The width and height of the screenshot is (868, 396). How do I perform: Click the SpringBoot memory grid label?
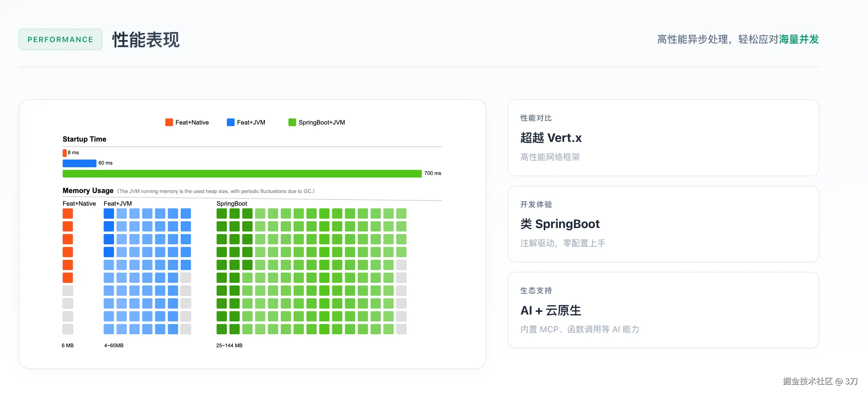click(232, 203)
